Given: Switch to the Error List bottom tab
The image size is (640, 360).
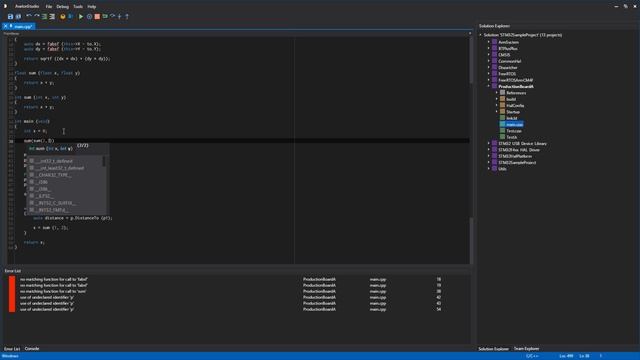Looking at the screenshot, I should 12,349.
